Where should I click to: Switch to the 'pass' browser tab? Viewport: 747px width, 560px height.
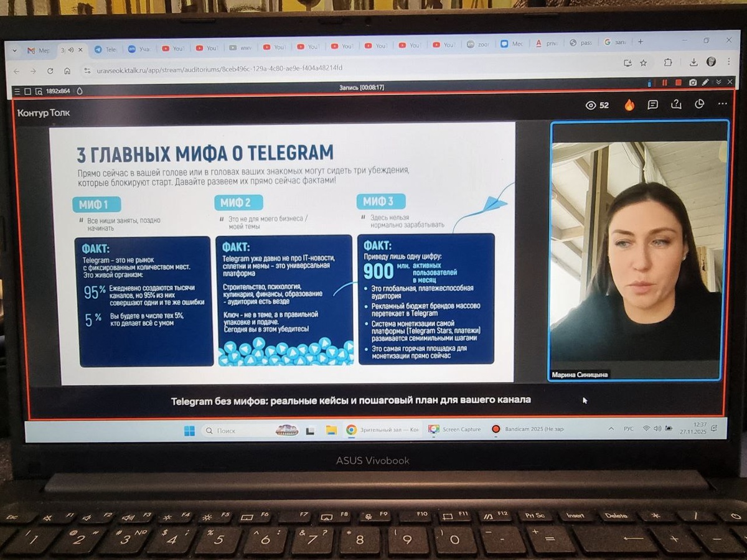(581, 44)
